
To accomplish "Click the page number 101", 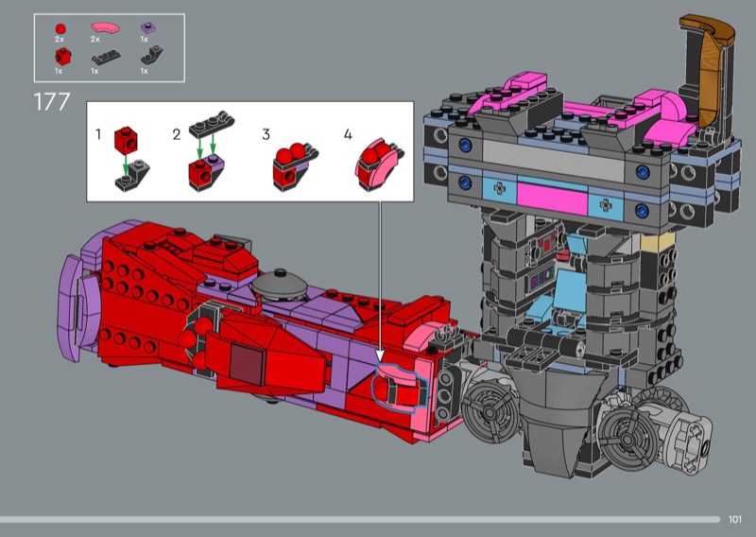I will tap(736, 519).
